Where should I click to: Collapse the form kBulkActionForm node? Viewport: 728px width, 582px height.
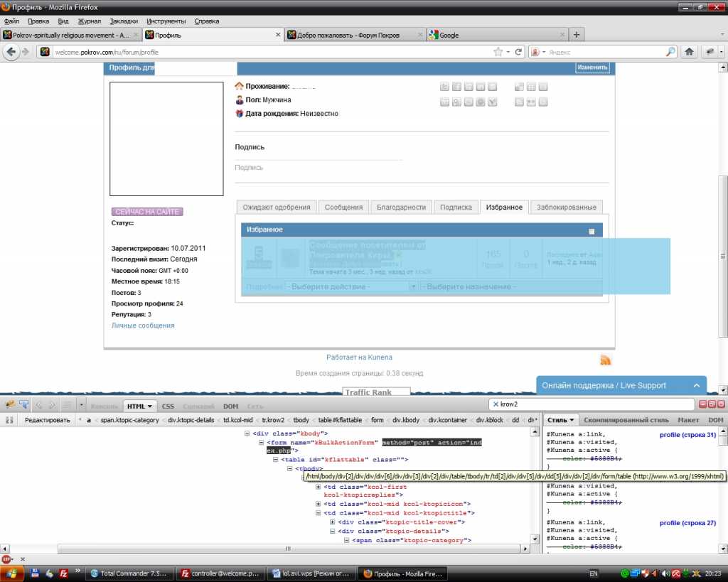(262, 442)
